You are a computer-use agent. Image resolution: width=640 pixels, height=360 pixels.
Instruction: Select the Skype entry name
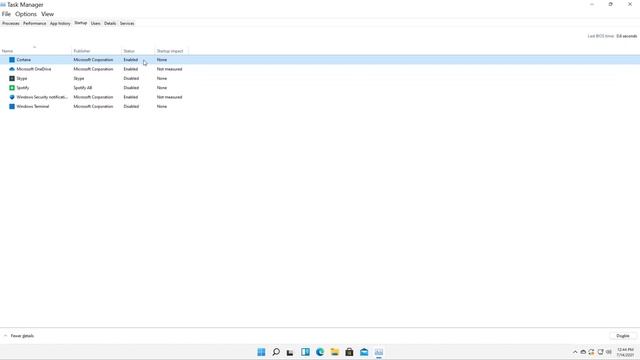[x=22, y=78]
